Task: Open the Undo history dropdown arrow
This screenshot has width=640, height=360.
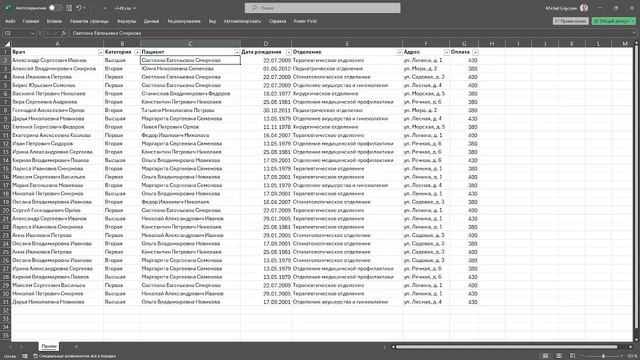Action: coord(84,8)
